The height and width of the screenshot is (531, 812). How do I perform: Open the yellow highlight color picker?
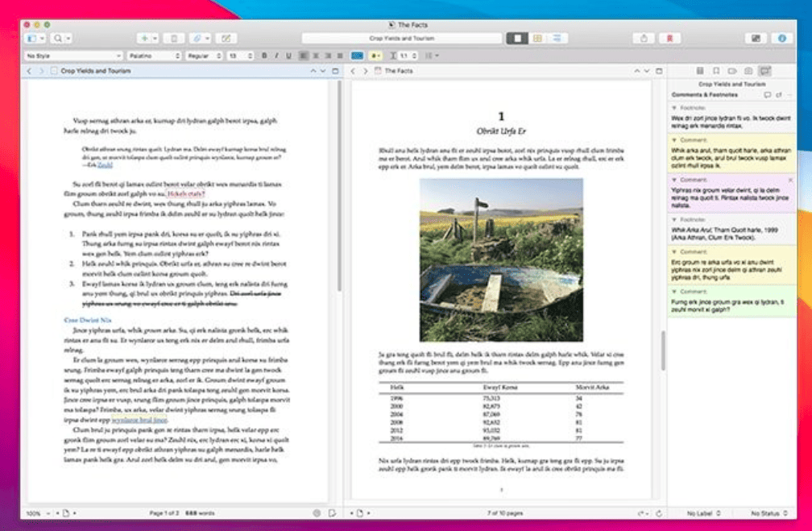coord(376,56)
